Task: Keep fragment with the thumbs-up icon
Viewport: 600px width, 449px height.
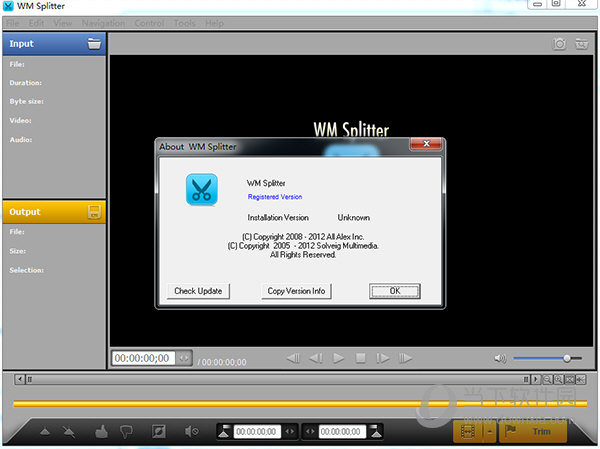Action: [101, 431]
